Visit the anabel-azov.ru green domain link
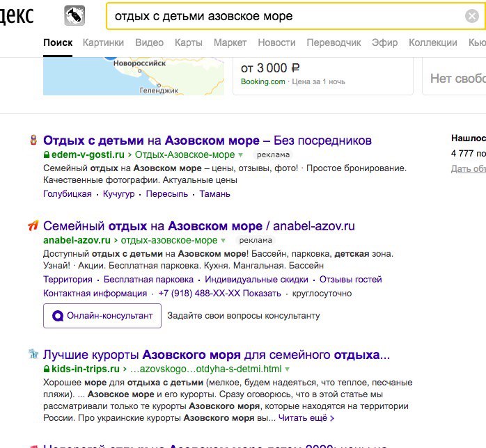The width and height of the screenshot is (486, 448). pos(77,240)
